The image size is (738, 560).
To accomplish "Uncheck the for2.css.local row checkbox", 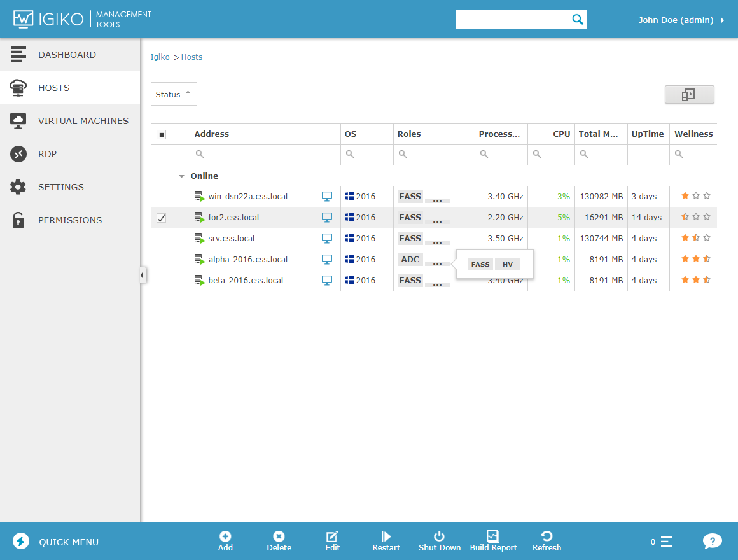I will point(162,218).
